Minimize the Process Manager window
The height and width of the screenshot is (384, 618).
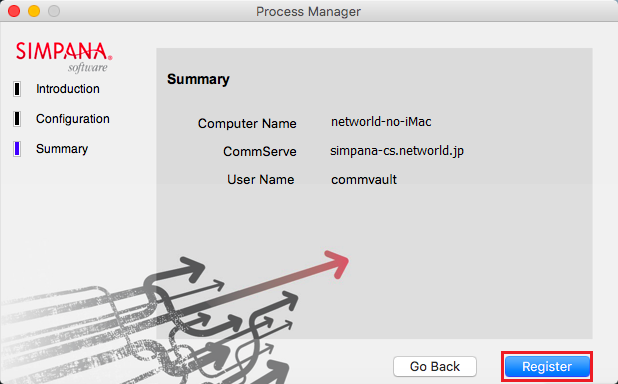34,11
